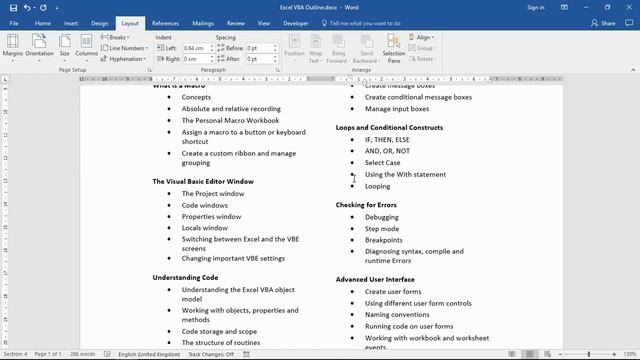640x360 pixels.
Task: Click the Save icon in the quick access toolbar
Action: click(x=13, y=8)
